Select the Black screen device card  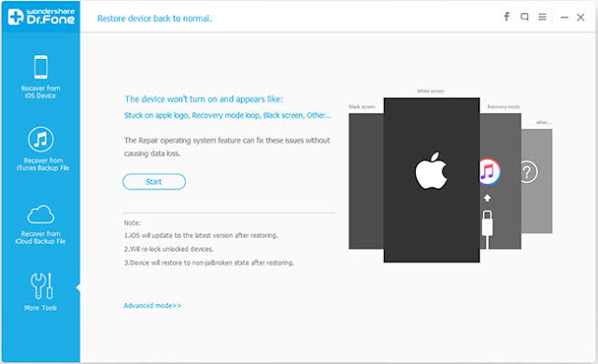click(x=366, y=181)
